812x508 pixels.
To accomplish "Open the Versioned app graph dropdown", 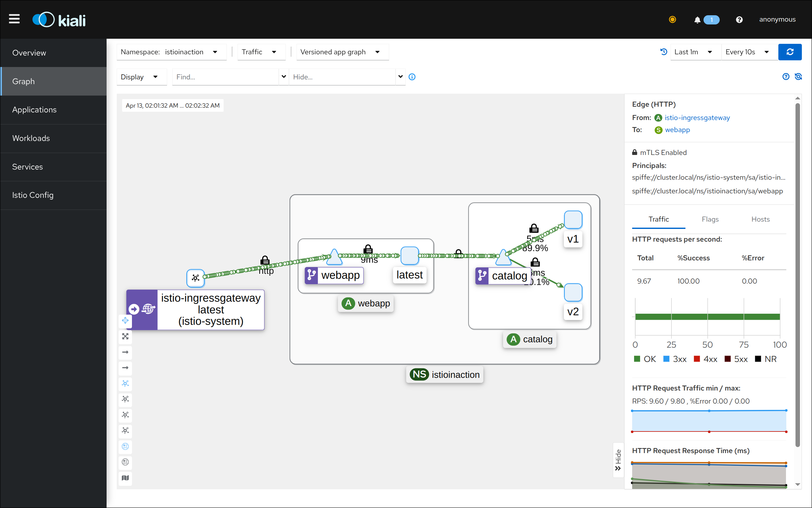I will (x=342, y=52).
